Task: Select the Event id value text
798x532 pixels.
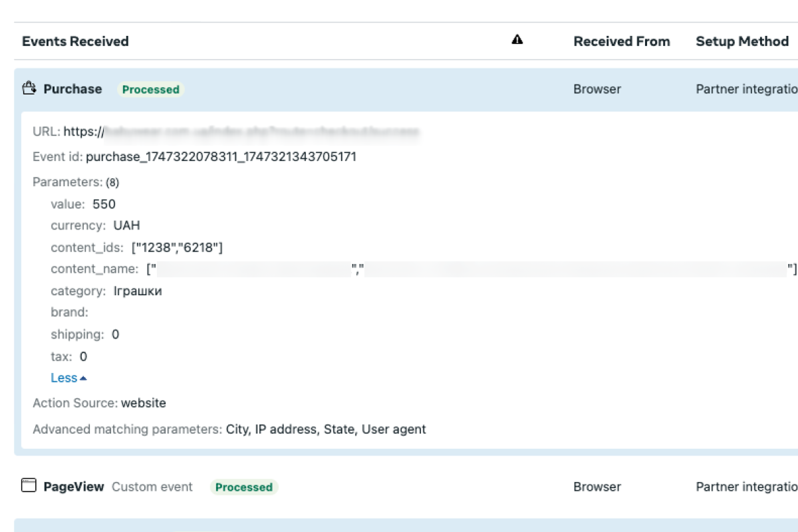Action: tap(223, 157)
